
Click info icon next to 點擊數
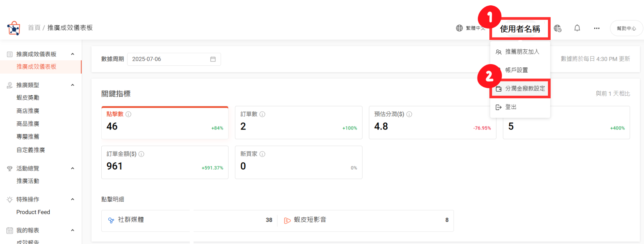click(128, 114)
